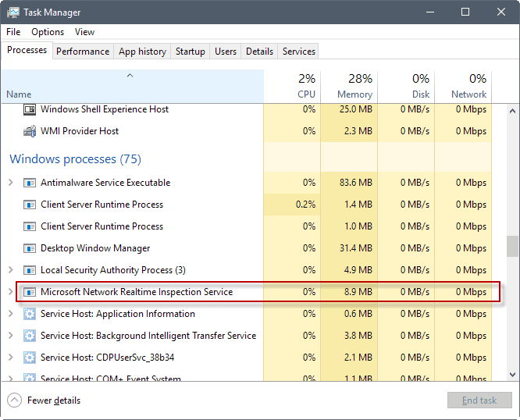This screenshot has height=420, width=520.
Task: Click the WMI Provider Host icon
Action: (30, 131)
